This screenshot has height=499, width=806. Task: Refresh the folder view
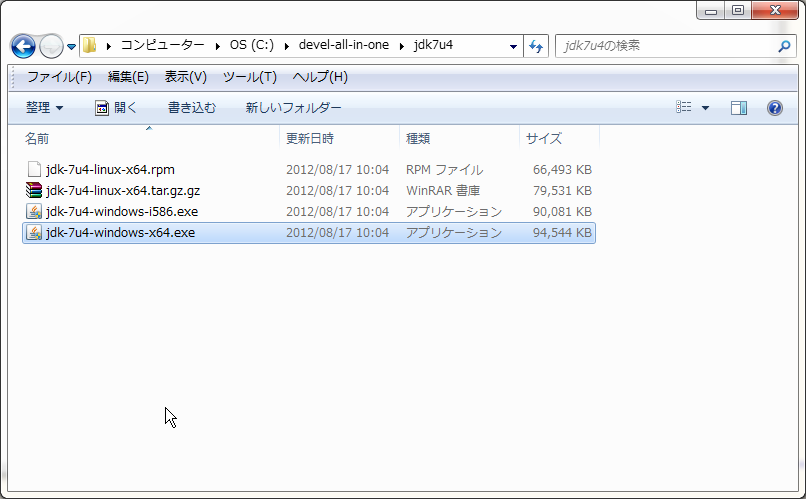pos(536,46)
